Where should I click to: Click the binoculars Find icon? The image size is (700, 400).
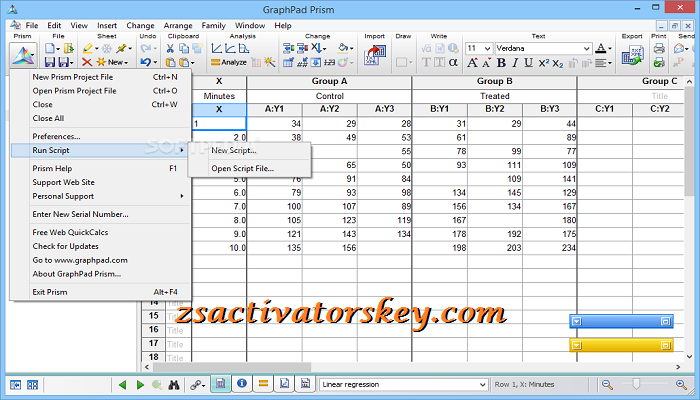(x=174, y=384)
